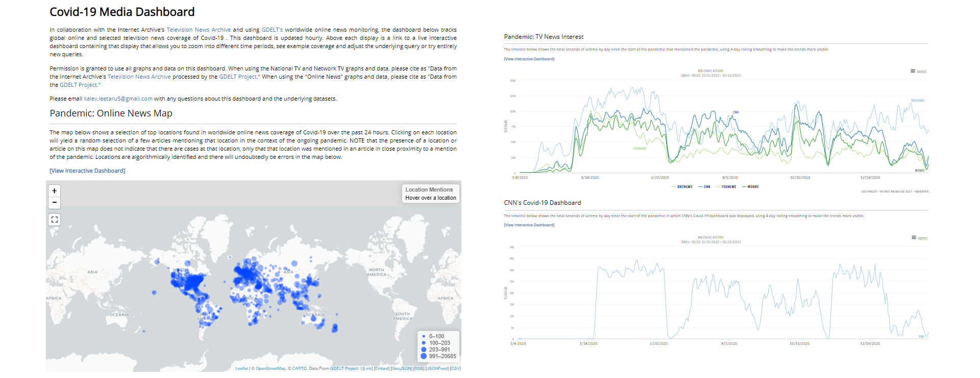This screenshot has width=980, height=378.
Task: Zoom out on the news map
Action: coord(54,203)
